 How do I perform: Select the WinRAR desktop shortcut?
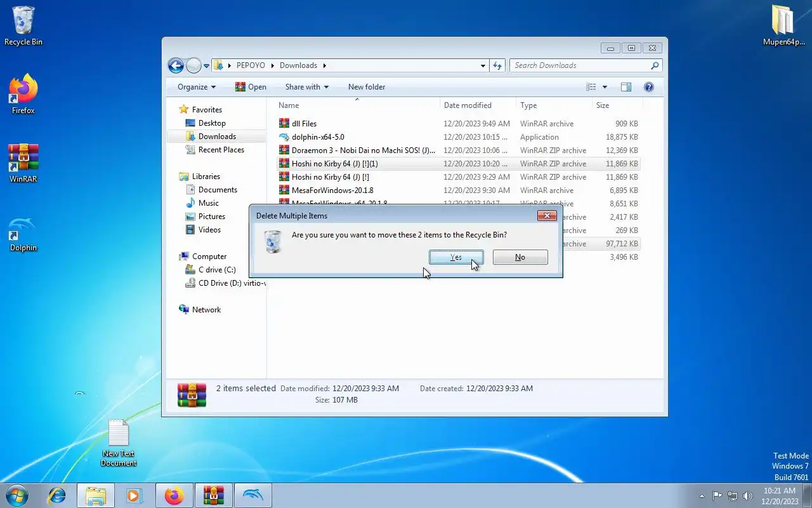coord(23,163)
